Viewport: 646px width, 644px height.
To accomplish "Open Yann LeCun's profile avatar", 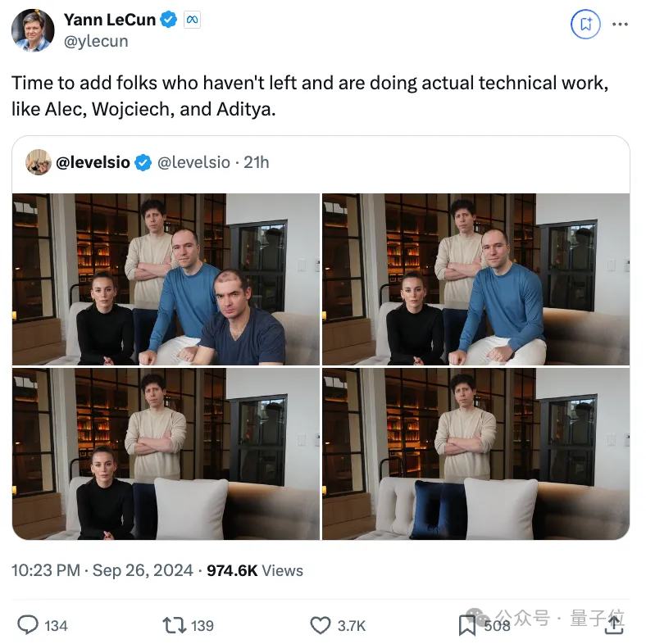I will 34,30.
